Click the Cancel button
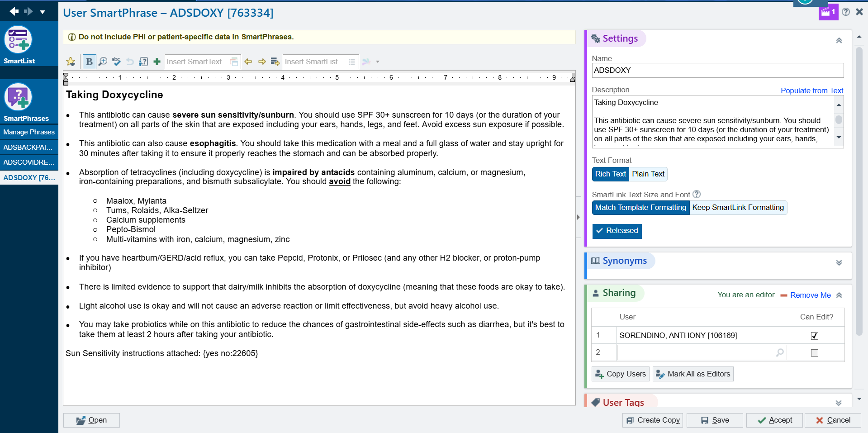The image size is (868, 433). [x=833, y=420]
